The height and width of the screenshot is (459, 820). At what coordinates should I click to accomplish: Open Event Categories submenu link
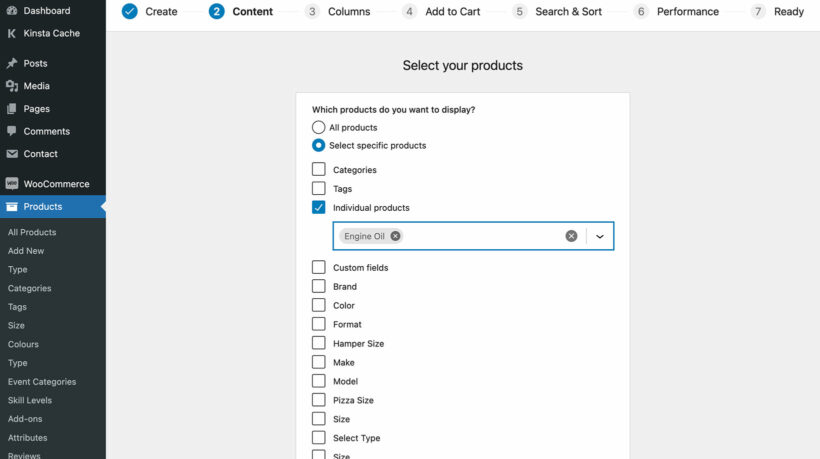(x=42, y=382)
